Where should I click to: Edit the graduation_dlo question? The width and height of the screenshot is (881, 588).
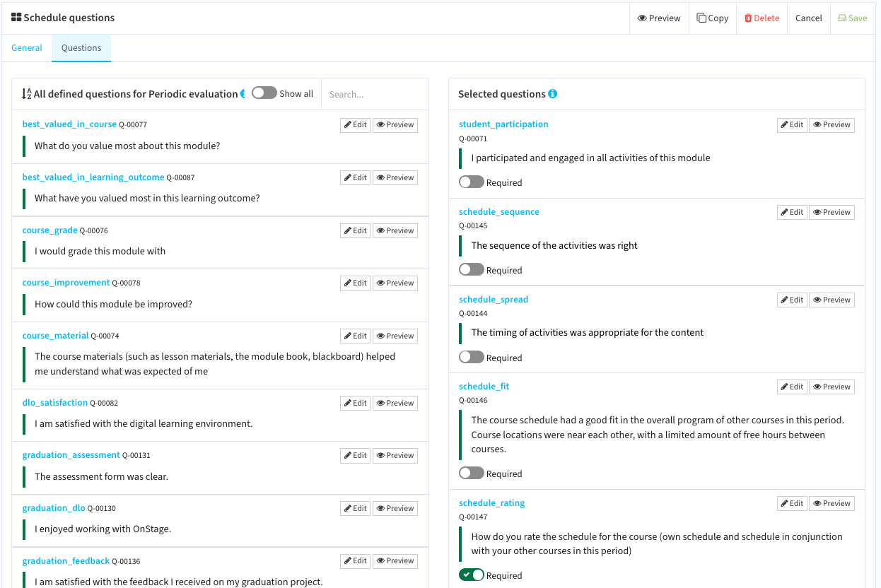coord(355,509)
